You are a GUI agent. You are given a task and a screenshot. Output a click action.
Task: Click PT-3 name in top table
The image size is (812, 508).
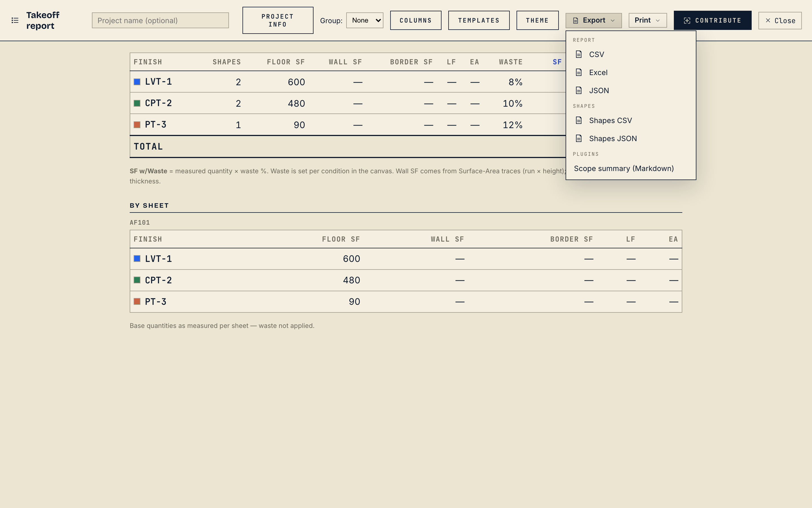point(156,125)
